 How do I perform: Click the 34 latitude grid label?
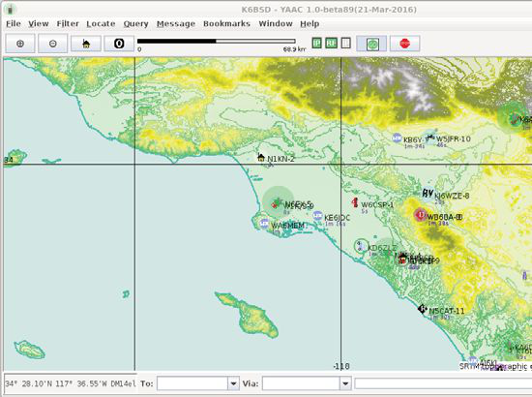[9, 160]
